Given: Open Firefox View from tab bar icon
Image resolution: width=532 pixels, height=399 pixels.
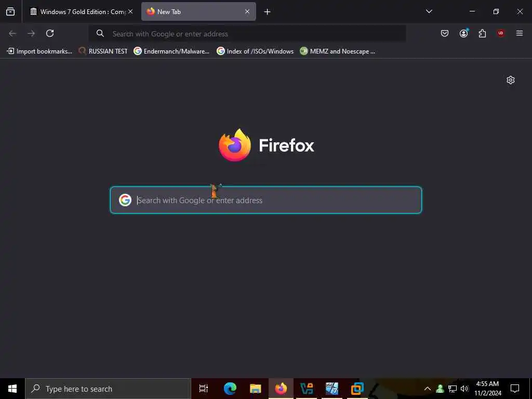Looking at the screenshot, I should 10,11.
